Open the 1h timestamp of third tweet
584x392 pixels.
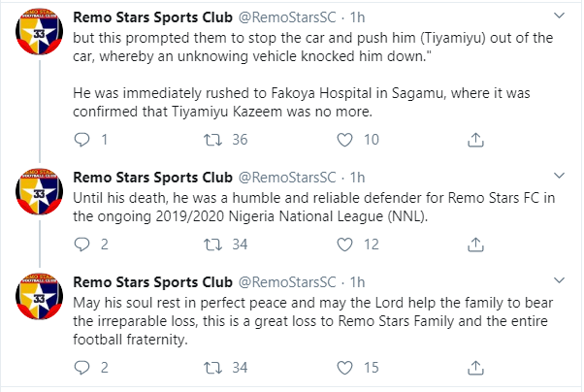pyautogui.click(x=357, y=282)
